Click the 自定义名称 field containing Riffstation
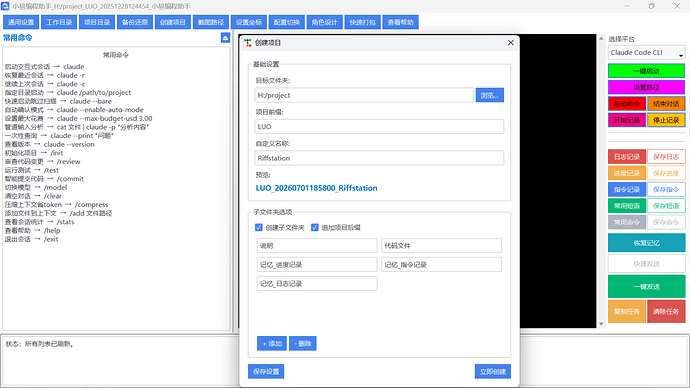The width and height of the screenshot is (690, 388). [x=379, y=158]
